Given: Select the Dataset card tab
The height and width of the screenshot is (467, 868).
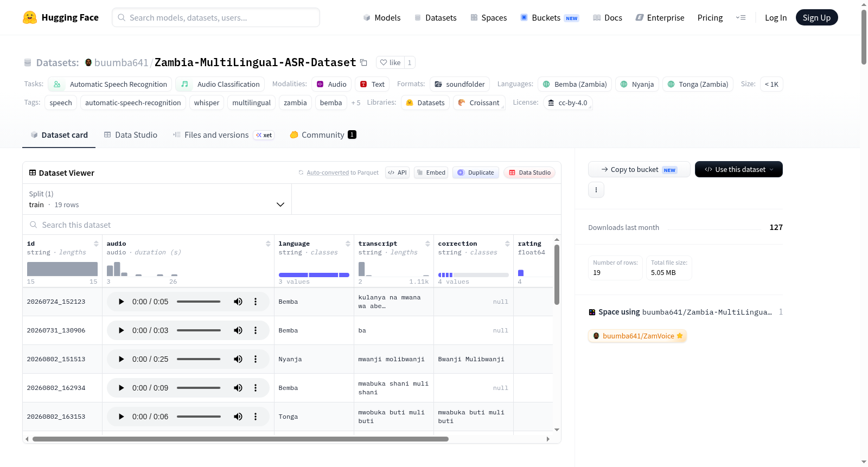Looking at the screenshot, I should point(59,135).
